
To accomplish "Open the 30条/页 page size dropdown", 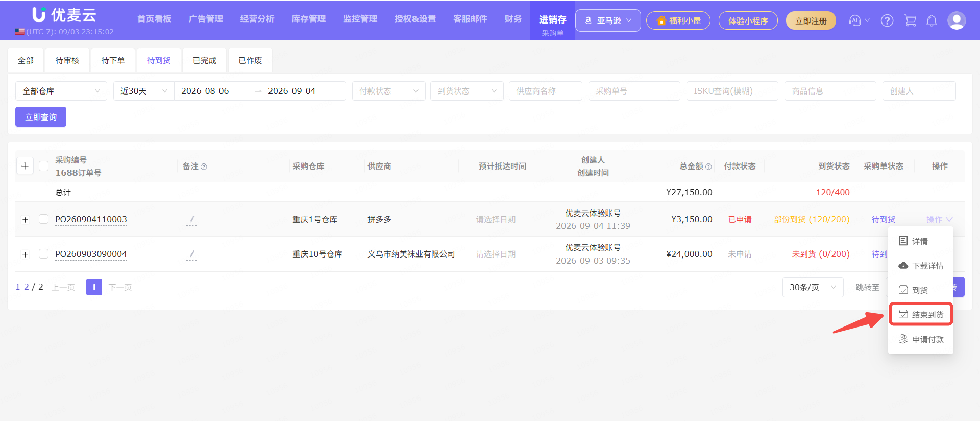I will (x=813, y=287).
